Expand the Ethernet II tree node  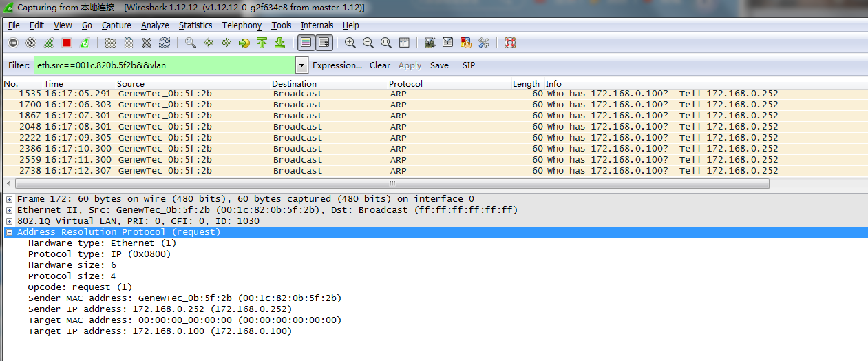point(9,210)
